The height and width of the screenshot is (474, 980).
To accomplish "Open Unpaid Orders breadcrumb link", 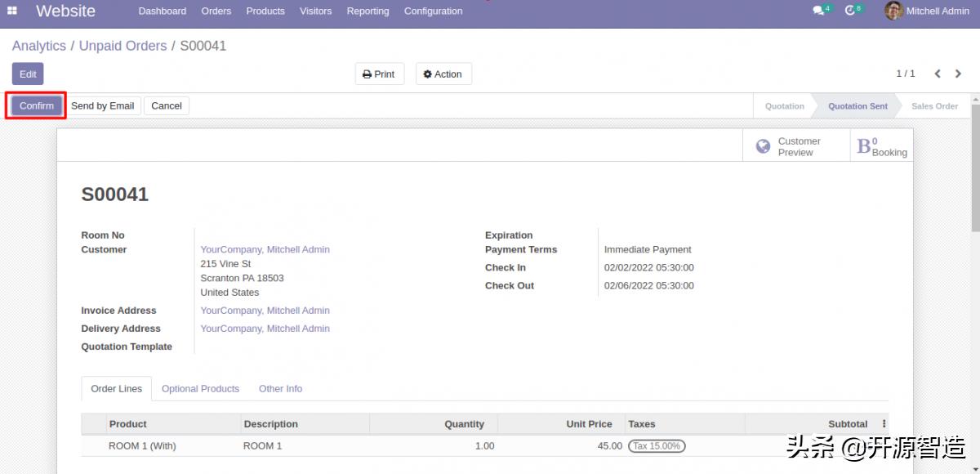I will coord(122,47).
